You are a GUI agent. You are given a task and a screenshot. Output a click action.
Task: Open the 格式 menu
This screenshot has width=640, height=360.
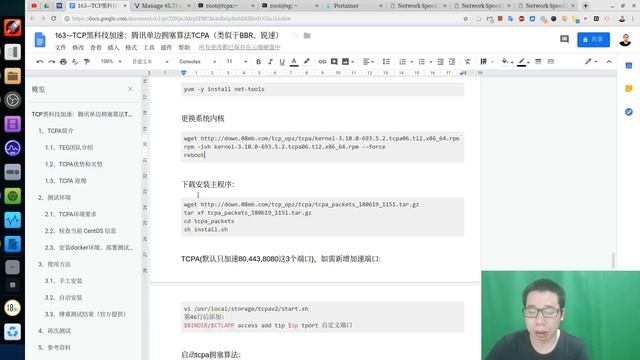coord(131,47)
